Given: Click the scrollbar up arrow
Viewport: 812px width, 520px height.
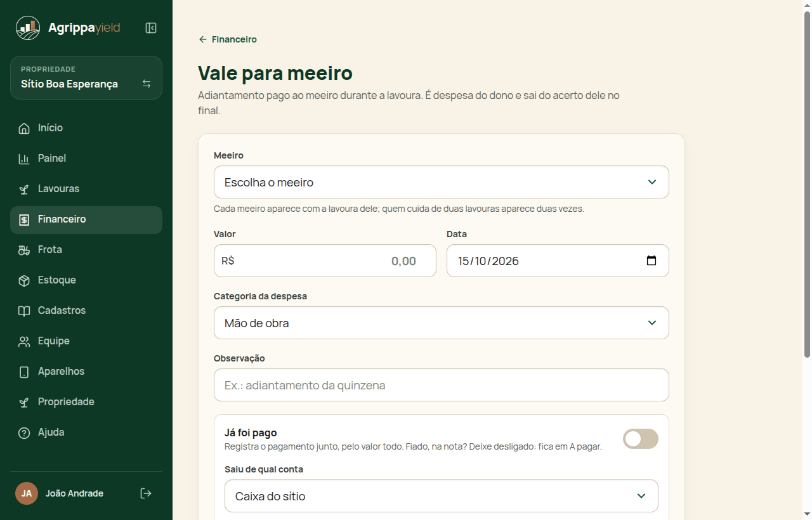Looking at the screenshot, I should [807, 5].
